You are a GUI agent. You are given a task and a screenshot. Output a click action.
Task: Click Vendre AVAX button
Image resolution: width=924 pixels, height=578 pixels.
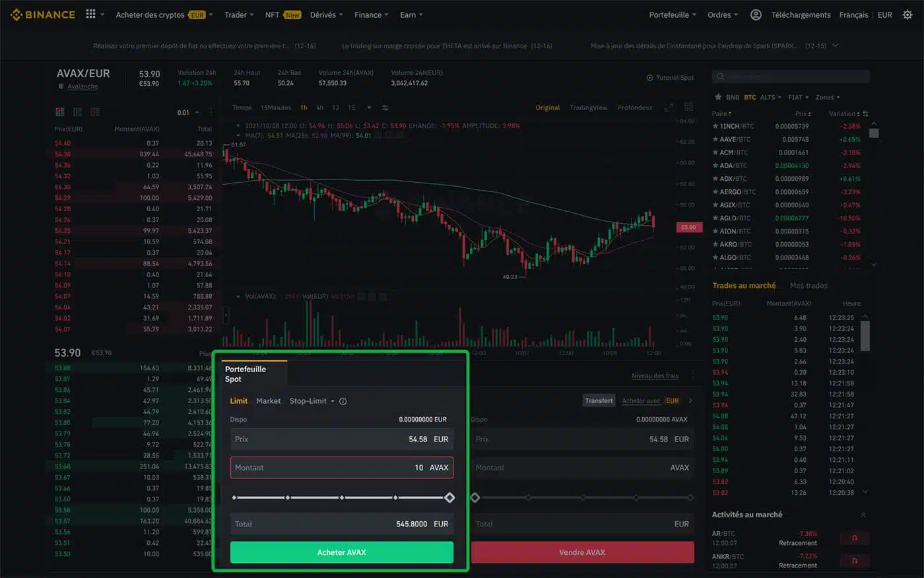582,552
